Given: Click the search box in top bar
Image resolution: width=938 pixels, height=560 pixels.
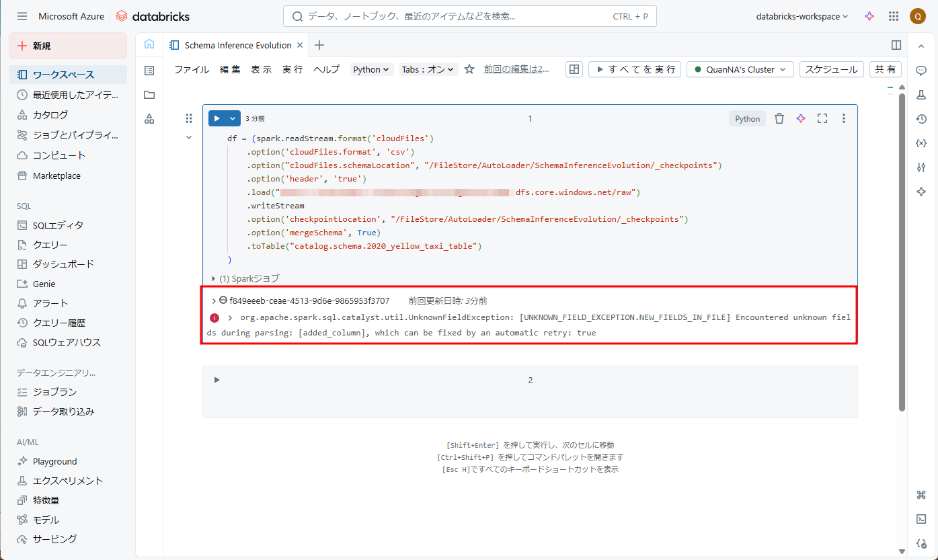Looking at the screenshot, I should click(469, 16).
